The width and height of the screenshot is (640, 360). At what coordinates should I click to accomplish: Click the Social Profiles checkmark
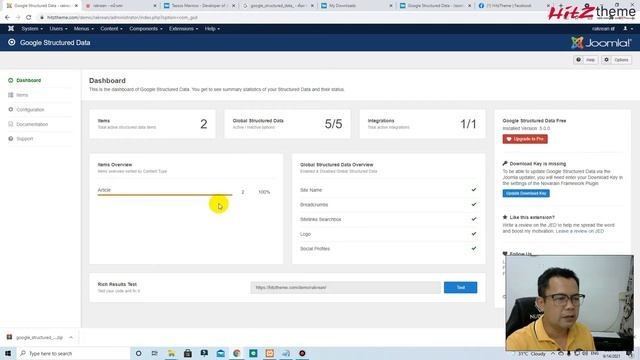[x=473, y=249]
